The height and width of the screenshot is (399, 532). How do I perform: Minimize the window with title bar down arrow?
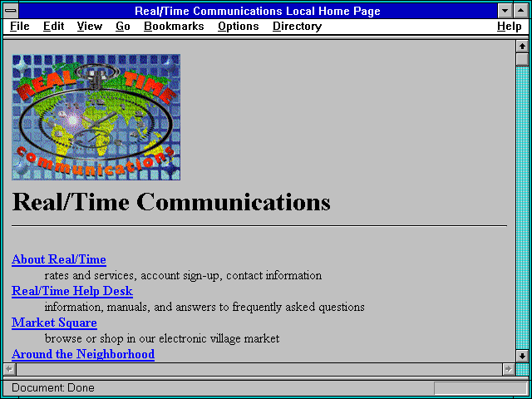pyautogui.click(x=505, y=11)
